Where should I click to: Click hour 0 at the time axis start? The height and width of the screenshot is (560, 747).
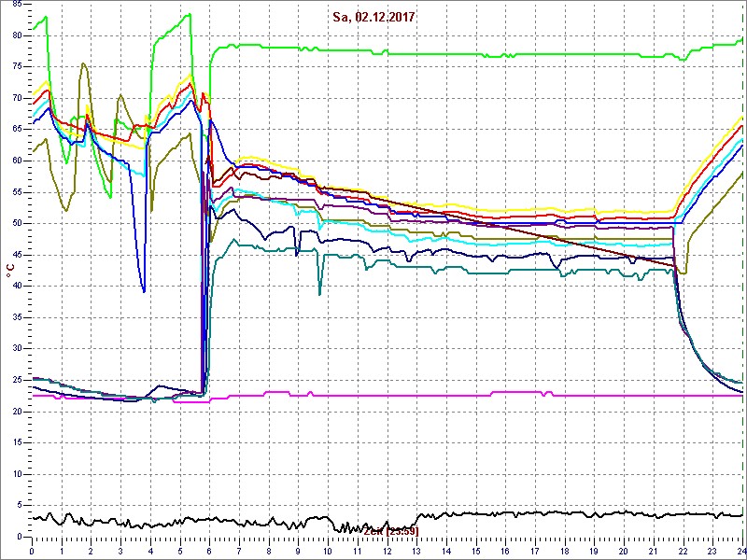click(32, 551)
